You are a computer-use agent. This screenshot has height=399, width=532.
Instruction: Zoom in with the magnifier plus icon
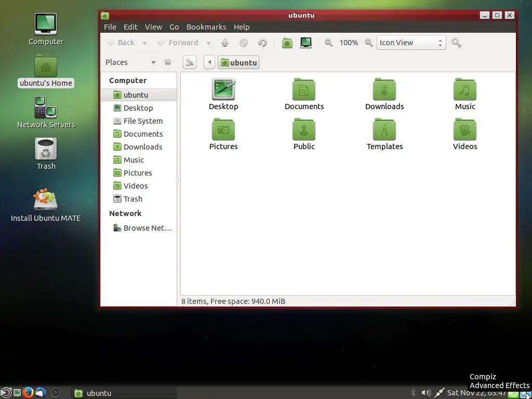[368, 43]
